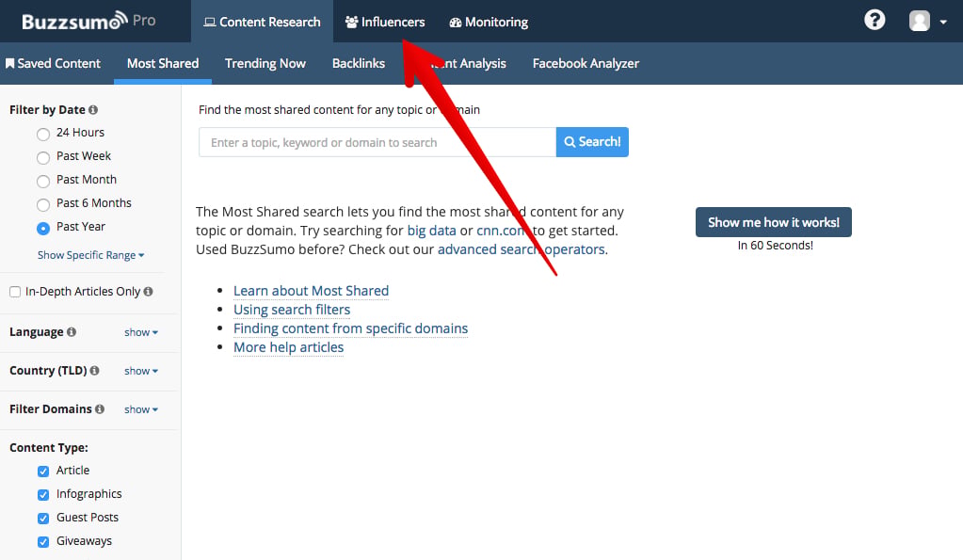The width and height of the screenshot is (963, 560).
Task: Open Finding content from specific domains link
Action: coord(351,328)
